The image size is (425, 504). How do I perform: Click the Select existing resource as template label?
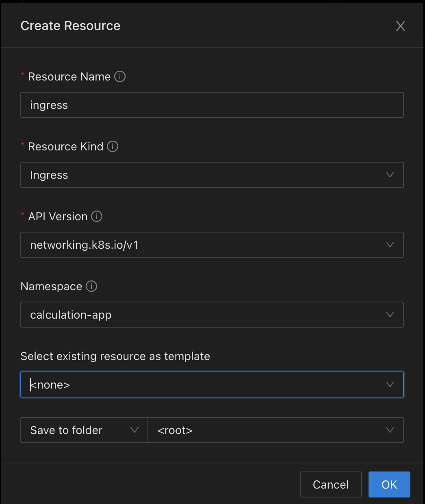point(115,356)
